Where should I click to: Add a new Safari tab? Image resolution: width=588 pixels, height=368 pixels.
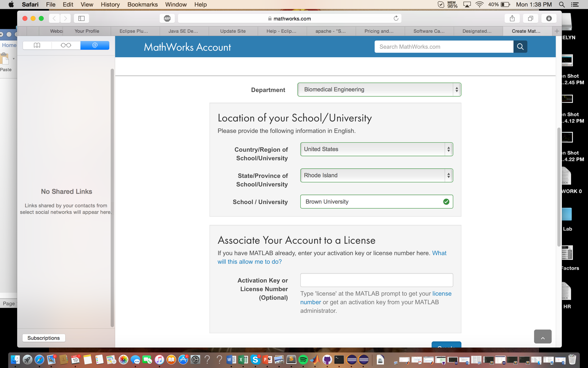point(557,31)
